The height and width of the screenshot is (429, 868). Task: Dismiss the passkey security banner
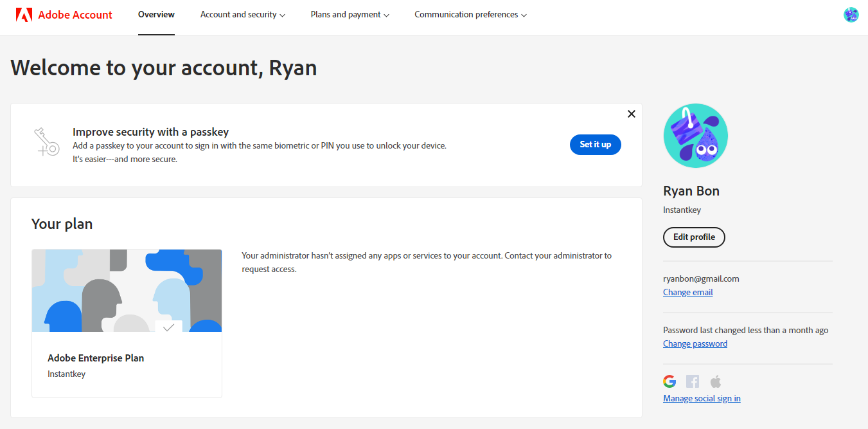631,114
